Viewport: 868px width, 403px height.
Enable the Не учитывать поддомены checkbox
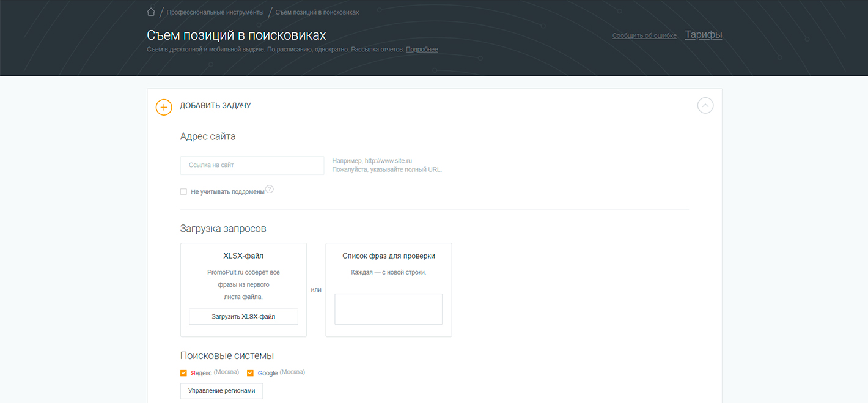[183, 192]
